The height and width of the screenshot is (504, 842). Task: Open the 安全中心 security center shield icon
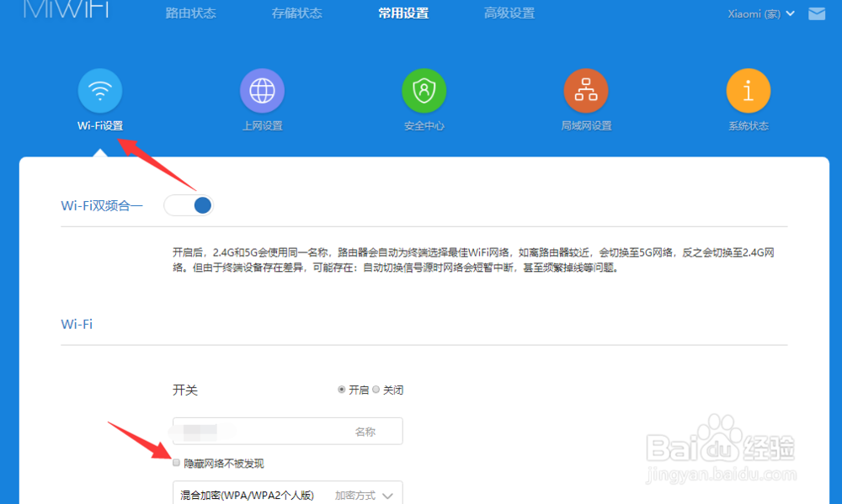coord(424,90)
